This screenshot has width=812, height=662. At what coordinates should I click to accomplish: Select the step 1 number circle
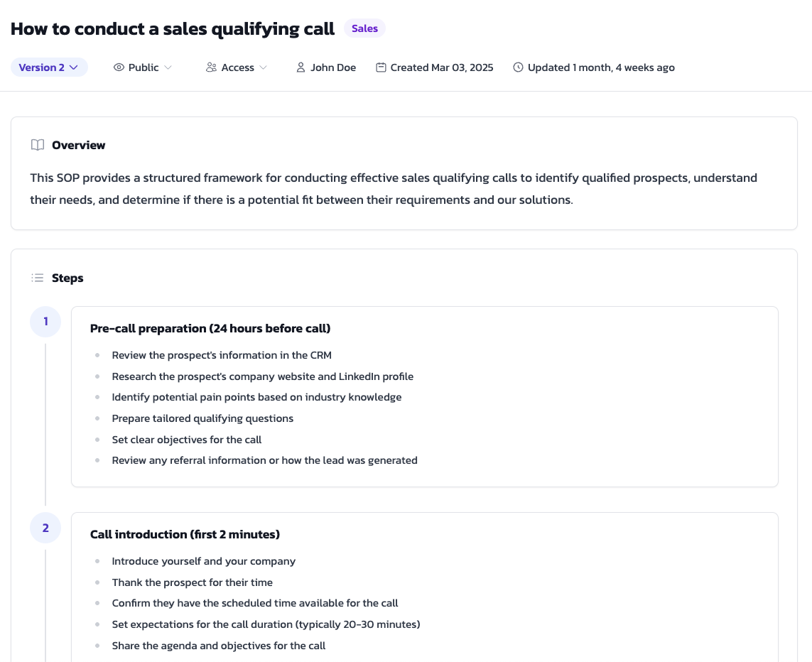click(45, 322)
